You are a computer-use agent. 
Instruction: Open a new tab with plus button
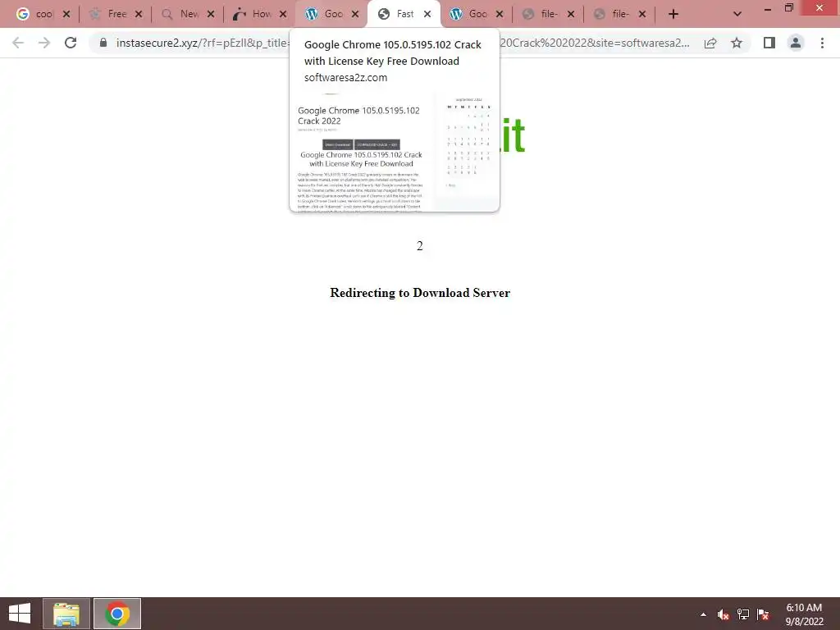coord(673,15)
